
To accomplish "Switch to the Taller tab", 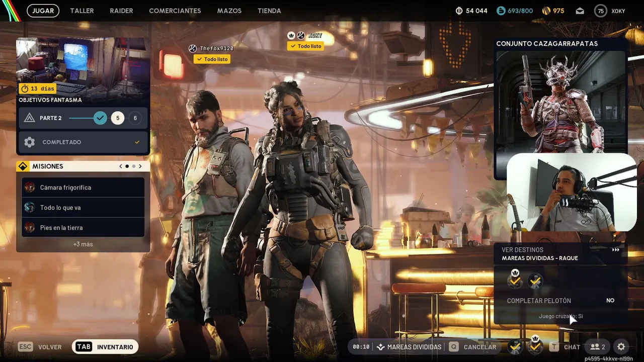I will tap(82, 11).
